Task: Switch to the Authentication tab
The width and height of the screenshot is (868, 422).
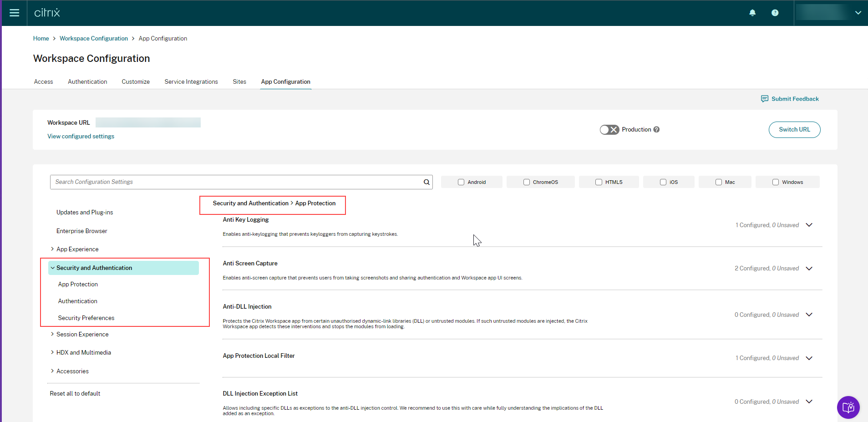Action: coord(87,82)
